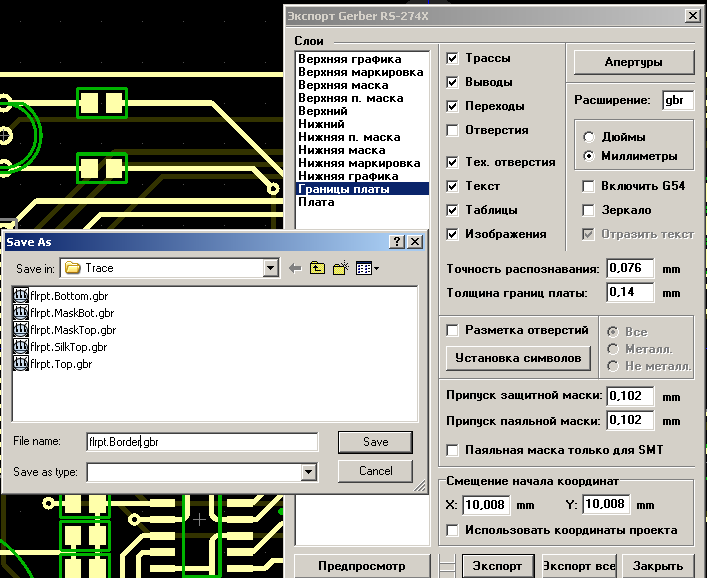The height and width of the screenshot is (578, 707).
Task: Click Припуск паяльной маски field
Action: coord(630,421)
